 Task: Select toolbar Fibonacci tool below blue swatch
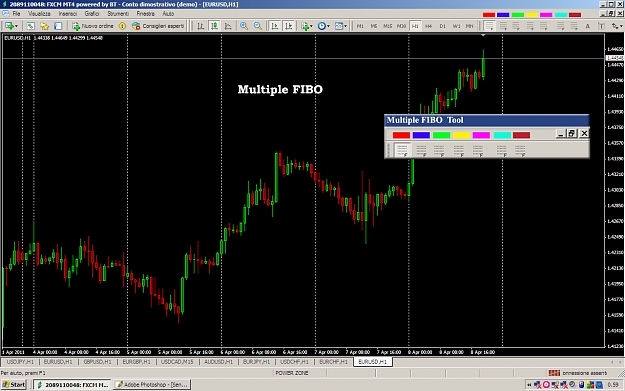coord(503,26)
